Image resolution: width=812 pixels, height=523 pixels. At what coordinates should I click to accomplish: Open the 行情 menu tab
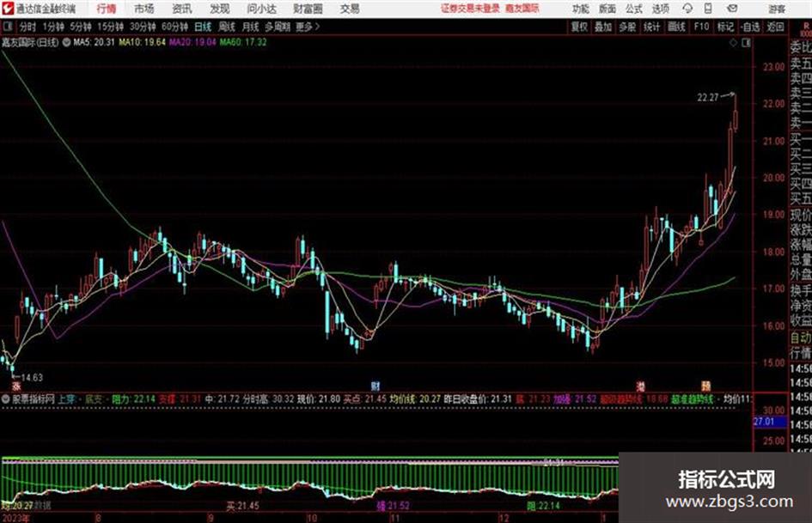point(107,9)
